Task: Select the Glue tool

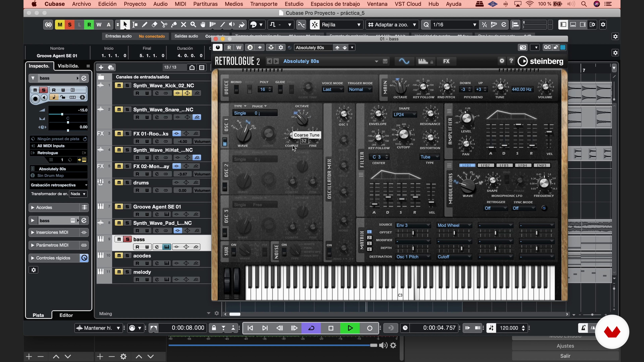Action: tap(174, 24)
